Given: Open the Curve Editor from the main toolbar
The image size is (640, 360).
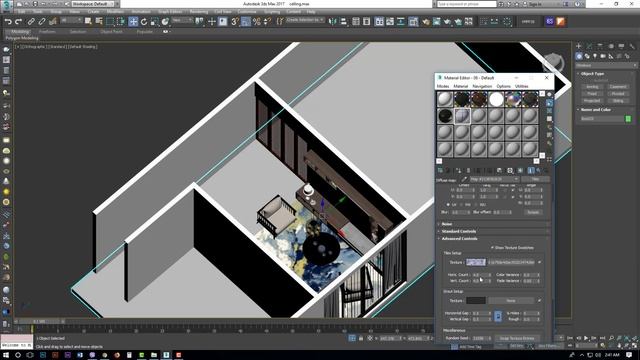Looking at the screenshot, I should click(390, 22).
